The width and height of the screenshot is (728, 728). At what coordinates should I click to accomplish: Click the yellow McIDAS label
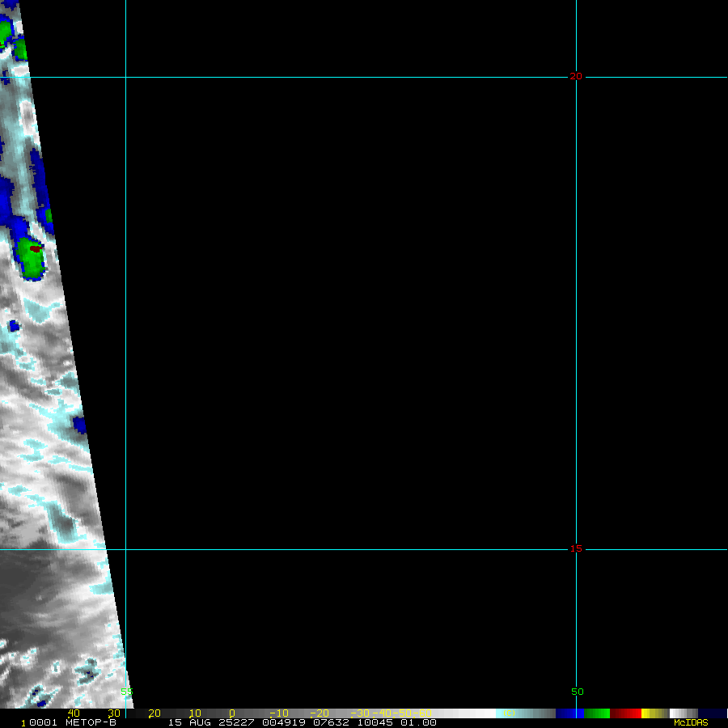coord(691,722)
